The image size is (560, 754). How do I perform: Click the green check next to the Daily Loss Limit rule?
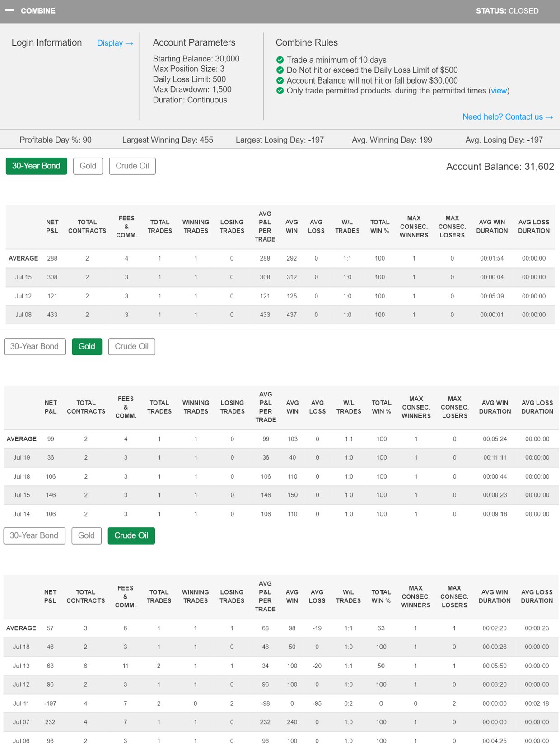pyautogui.click(x=280, y=70)
